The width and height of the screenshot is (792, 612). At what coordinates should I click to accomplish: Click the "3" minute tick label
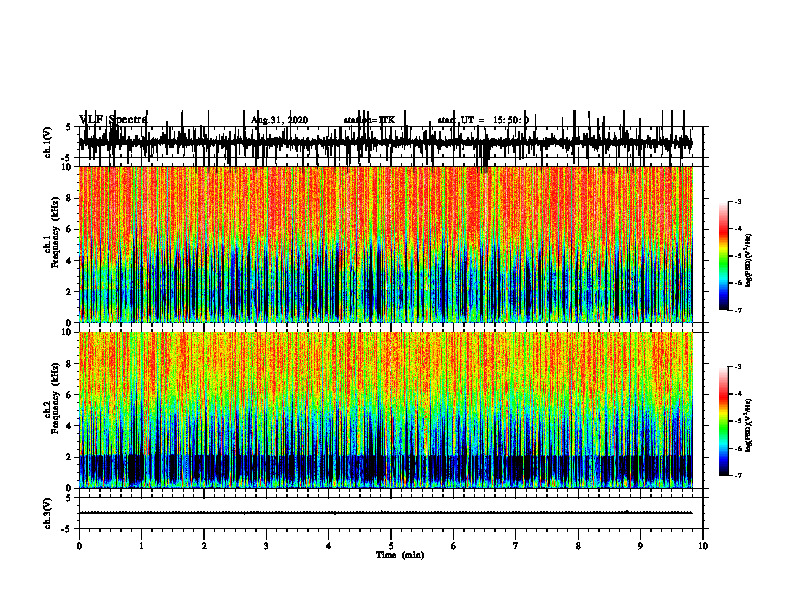click(266, 546)
